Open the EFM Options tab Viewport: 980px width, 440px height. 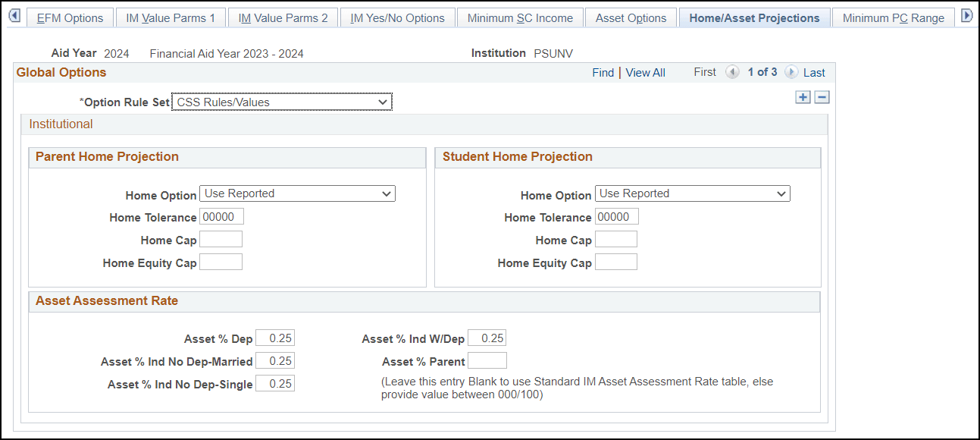[70, 17]
